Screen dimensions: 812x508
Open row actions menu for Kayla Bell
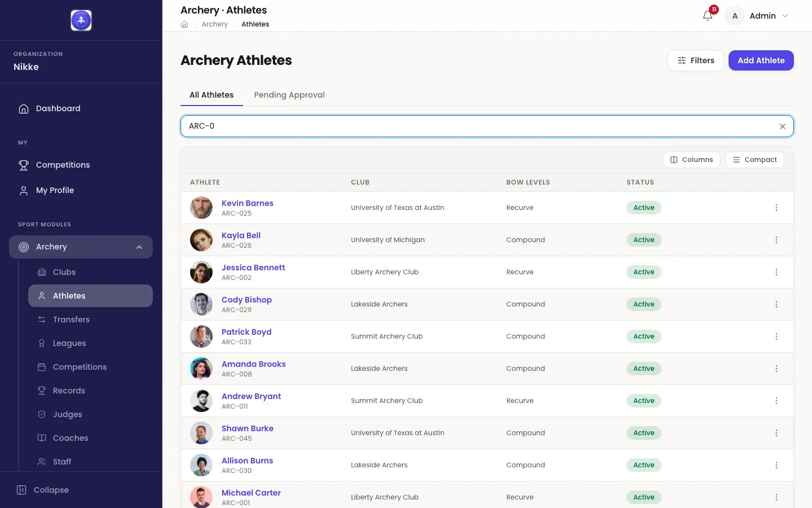pos(776,240)
